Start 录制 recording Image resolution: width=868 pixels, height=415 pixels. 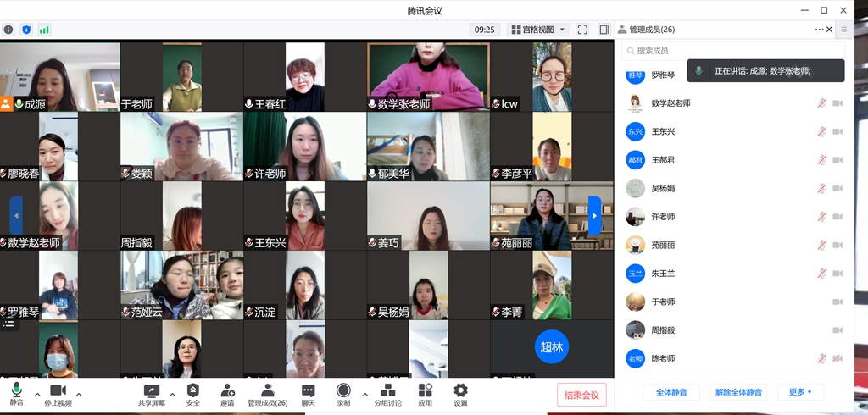[343, 390]
